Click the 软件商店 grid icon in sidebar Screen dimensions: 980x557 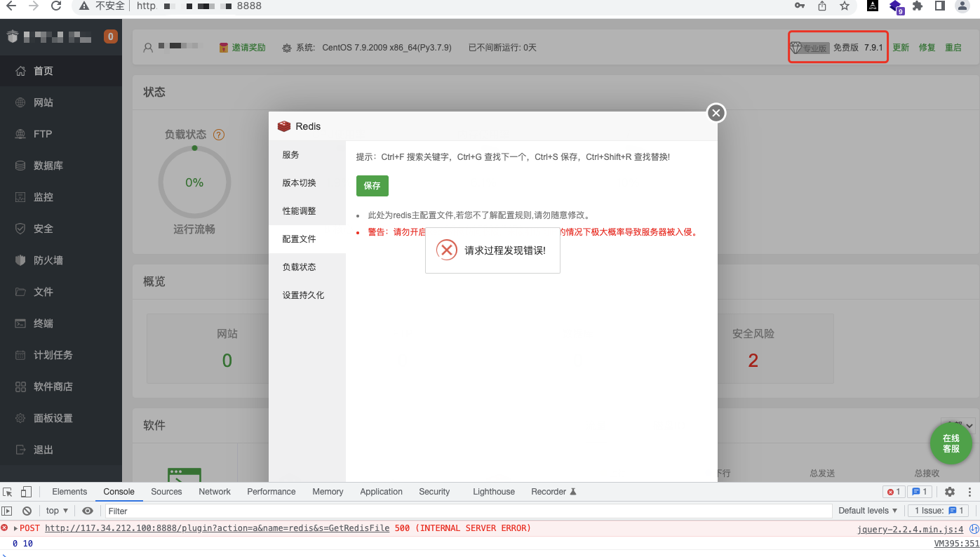click(x=20, y=387)
